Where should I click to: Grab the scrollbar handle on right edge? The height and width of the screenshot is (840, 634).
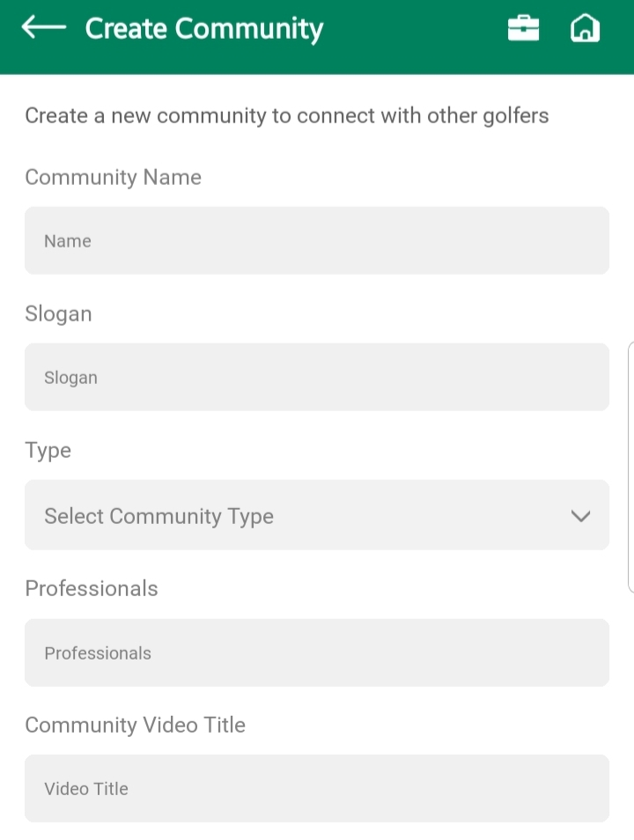(x=630, y=467)
